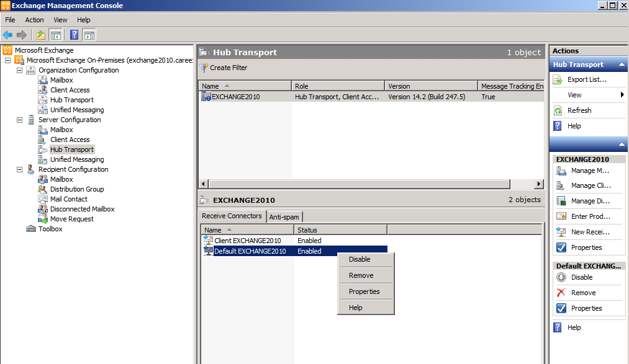Click the blue Help toolbar icon
The width and height of the screenshot is (629, 364).
pos(75,35)
